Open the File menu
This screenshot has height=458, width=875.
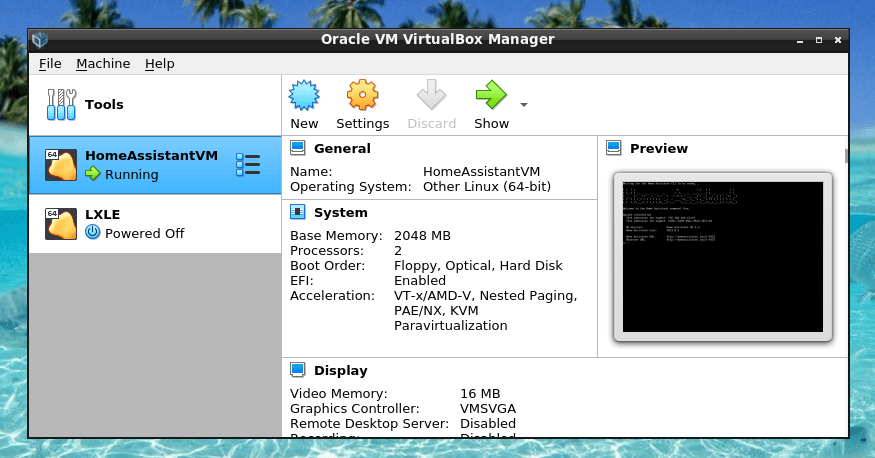(x=50, y=64)
